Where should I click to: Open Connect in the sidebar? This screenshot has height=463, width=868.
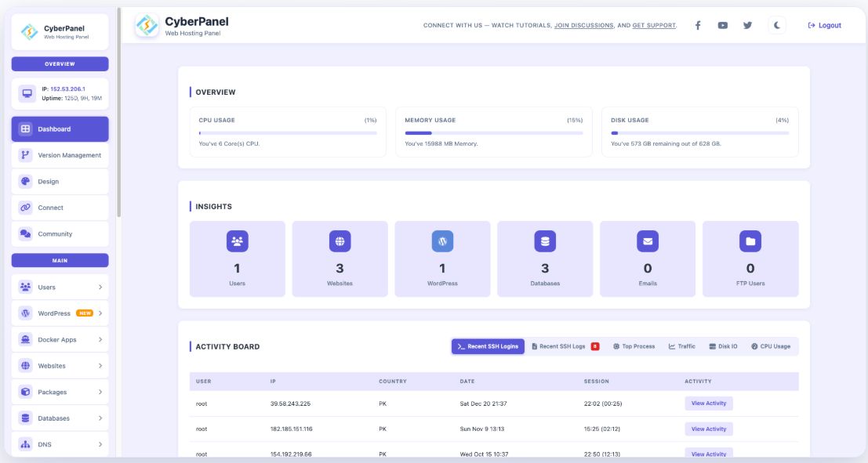point(60,208)
